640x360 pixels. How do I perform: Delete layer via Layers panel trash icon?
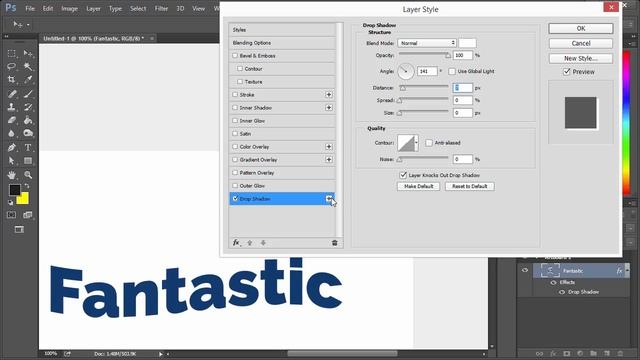pyautogui.click(x=620, y=353)
